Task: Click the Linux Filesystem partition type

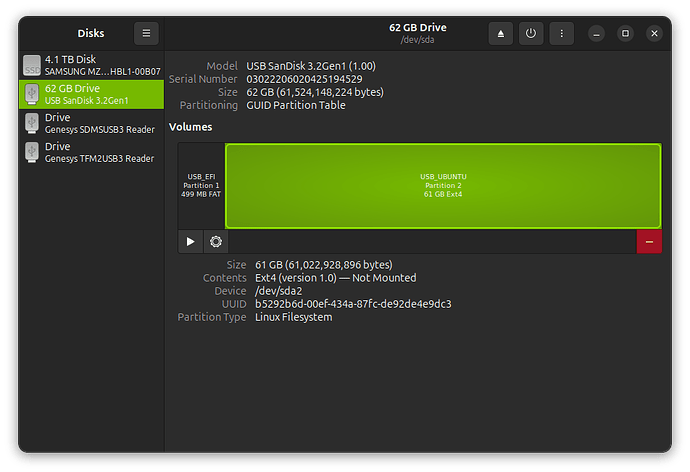Action: pos(294,317)
